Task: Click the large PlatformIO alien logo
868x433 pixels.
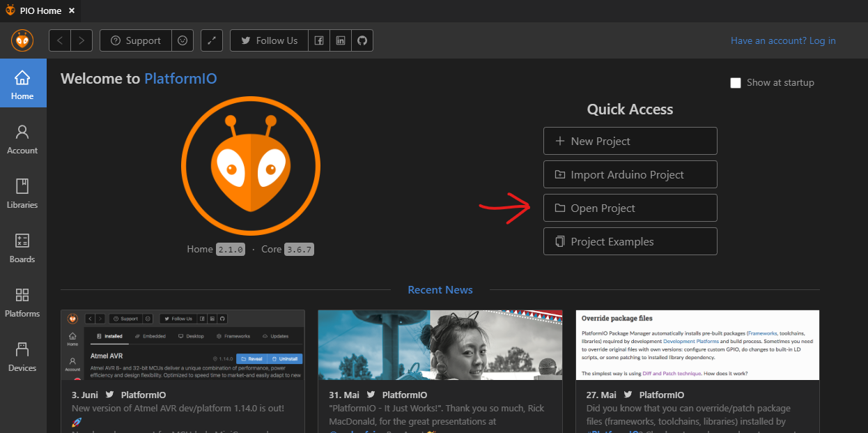Action: click(251, 167)
